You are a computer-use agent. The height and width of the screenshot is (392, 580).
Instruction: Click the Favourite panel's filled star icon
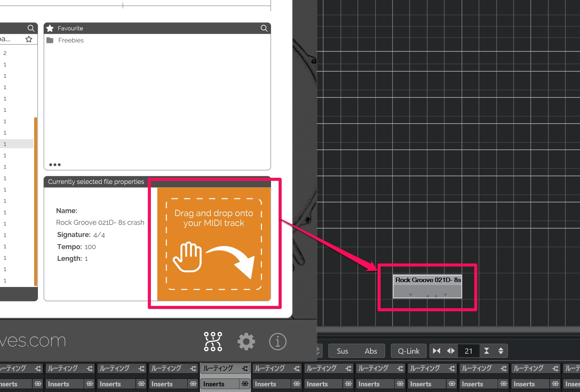point(50,28)
